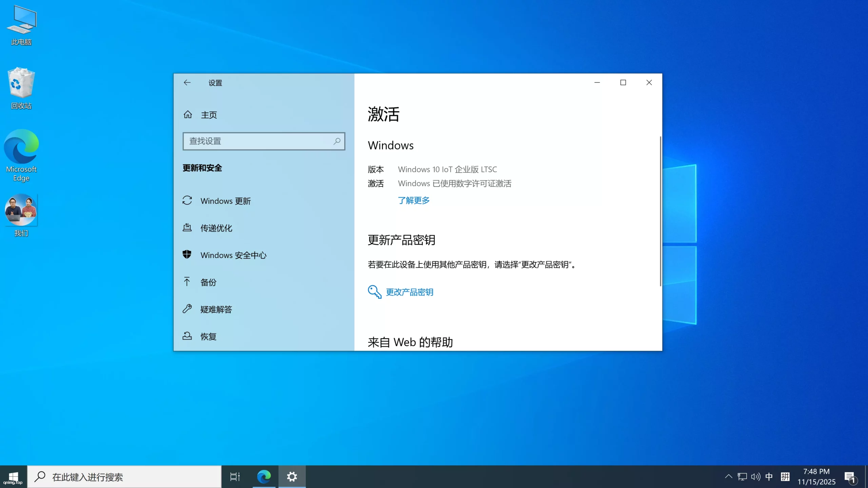
Task: Open Task View on the taskbar
Action: click(x=234, y=476)
